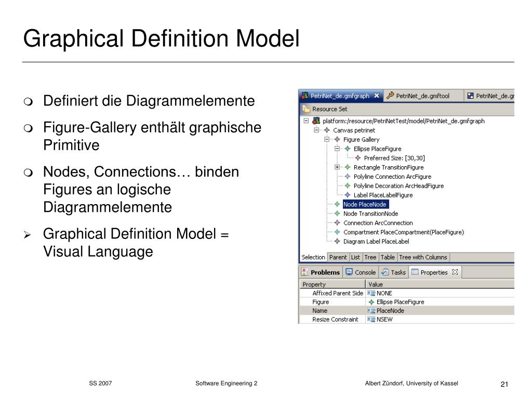The height and width of the screenshot is (399, 532).
Task: Select the highlighted Node PlaceNode item
Action: click(x=365, y=204)
